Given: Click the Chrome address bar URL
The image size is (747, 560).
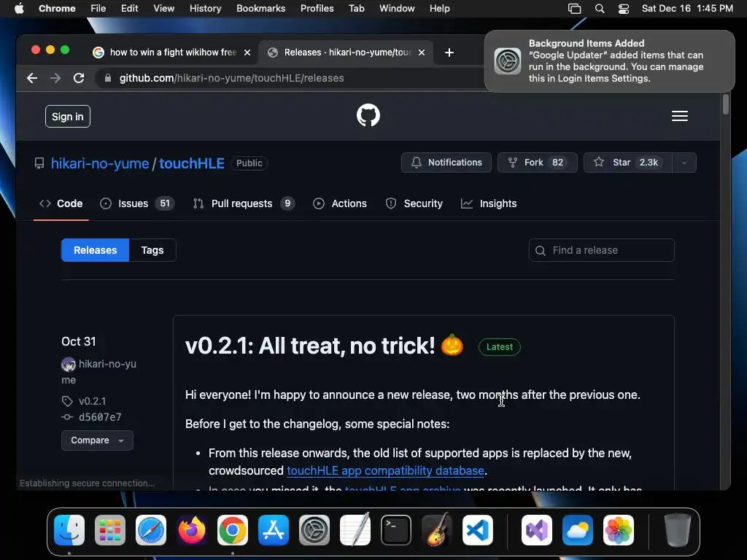Looking at the screenshot, I should [x=231, y=78].
